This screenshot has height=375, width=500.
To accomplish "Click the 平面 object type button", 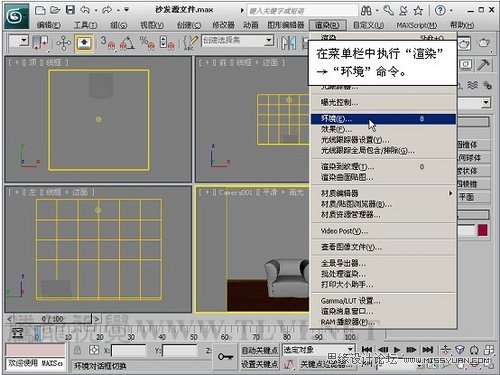I will tap(473, 197).
